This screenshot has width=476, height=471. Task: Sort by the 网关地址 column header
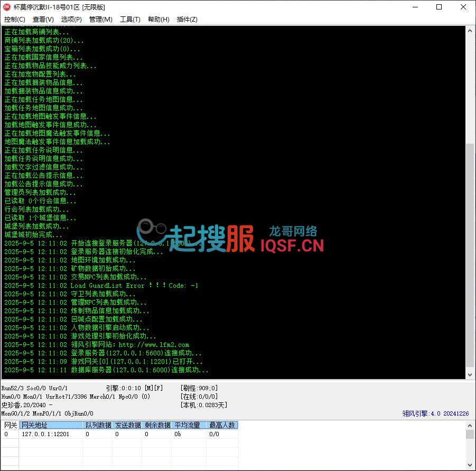point(51,425)
